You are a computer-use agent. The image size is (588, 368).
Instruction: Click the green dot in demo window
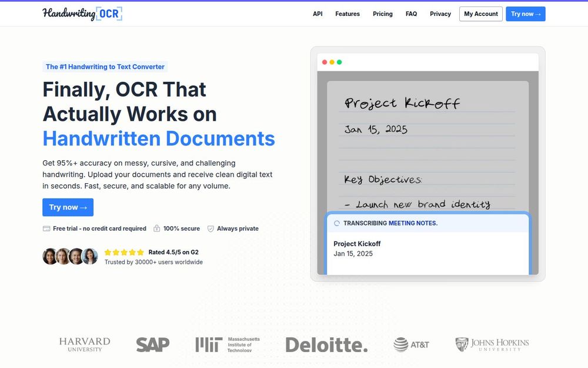pos(339,62)
